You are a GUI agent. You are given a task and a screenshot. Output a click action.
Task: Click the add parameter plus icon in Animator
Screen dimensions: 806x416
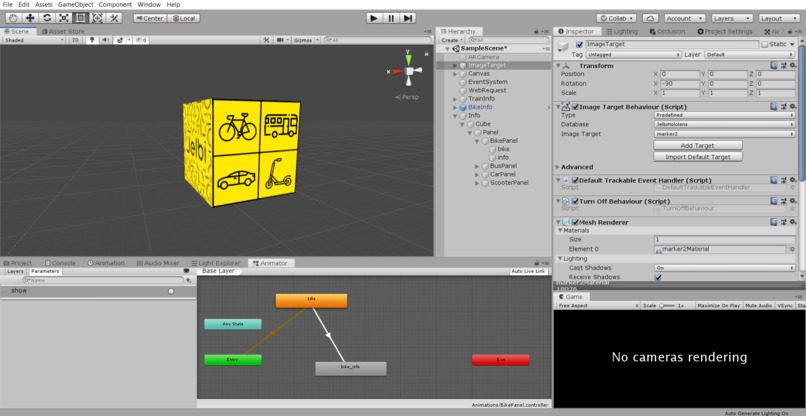[189, 280]
